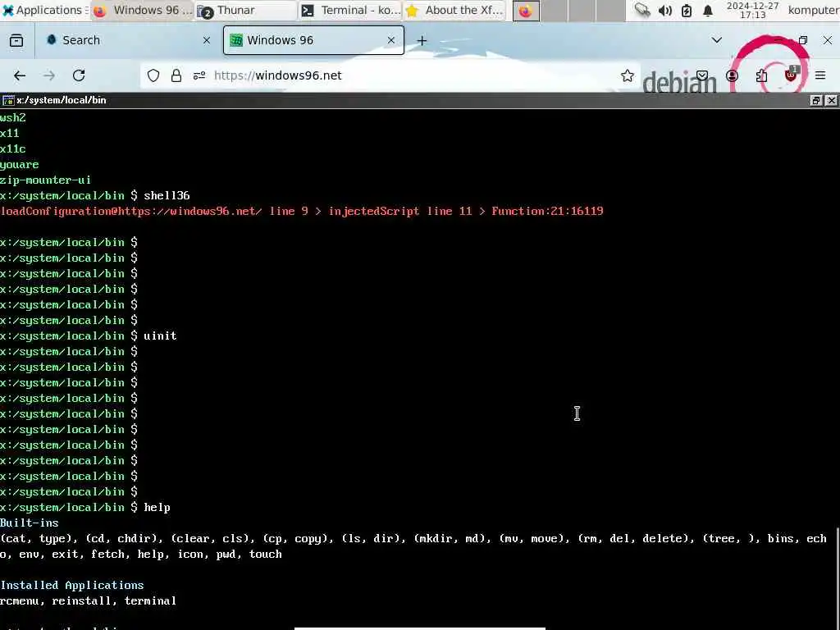Close the x:/system/local/bin terminal window
This screenshot has width=840, height=630.
832,100
